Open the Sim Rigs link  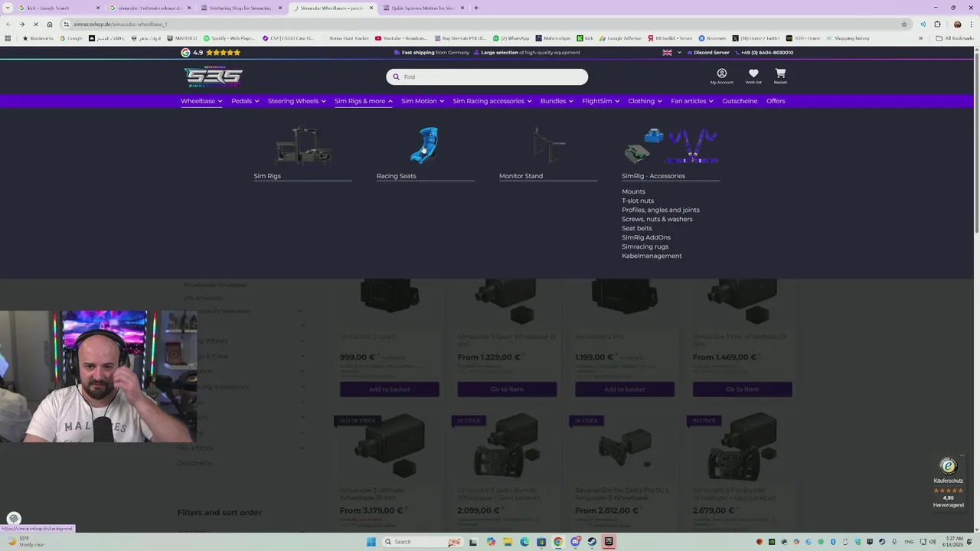(267, 176)
